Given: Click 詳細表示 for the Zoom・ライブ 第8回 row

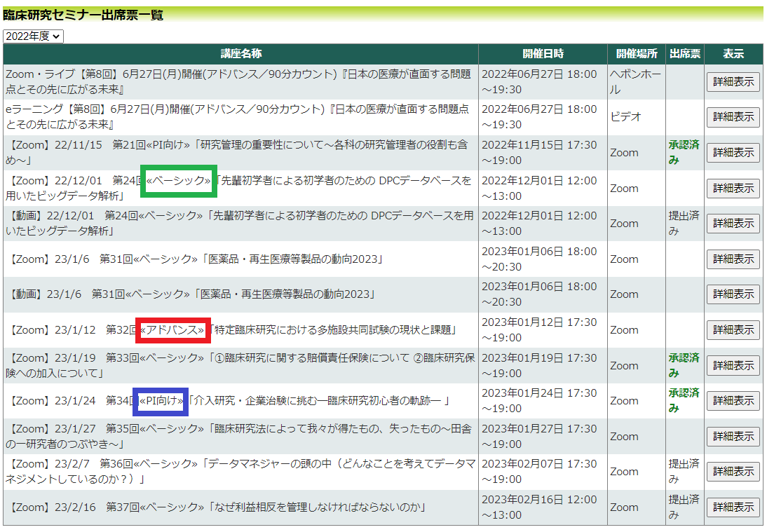Looking at the screenshot, I should click(733, 81).
